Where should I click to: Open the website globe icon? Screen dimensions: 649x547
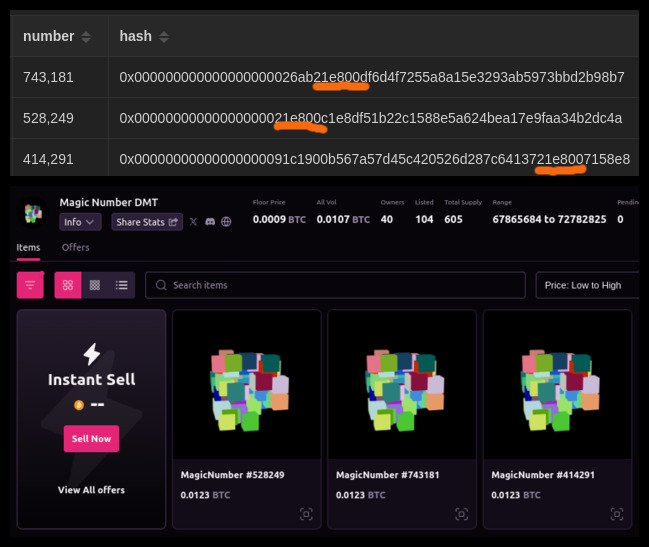click(226, 222)
